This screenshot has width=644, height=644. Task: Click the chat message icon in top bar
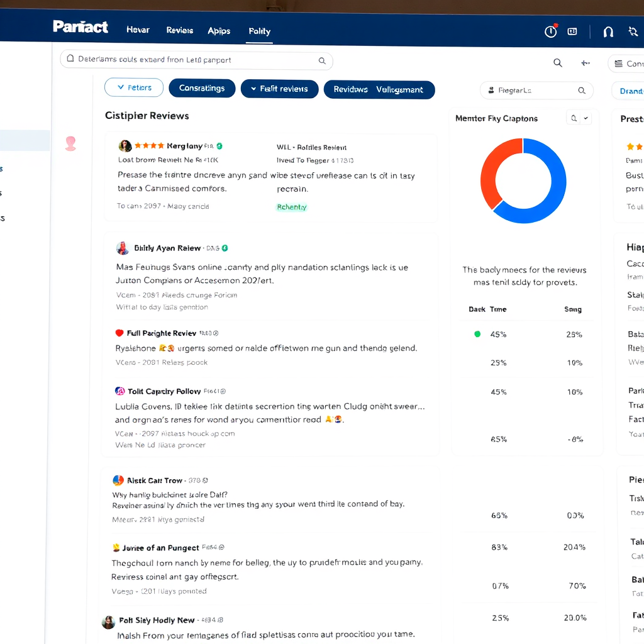coord(572,31)
